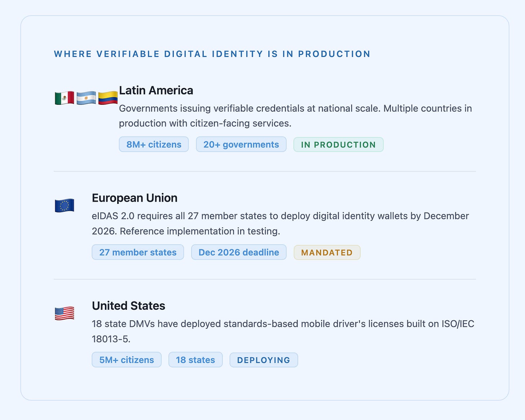Screen dimensions: 525x420
Task: Select the 20+ governments tag
Action: click(x=241, y=144)
